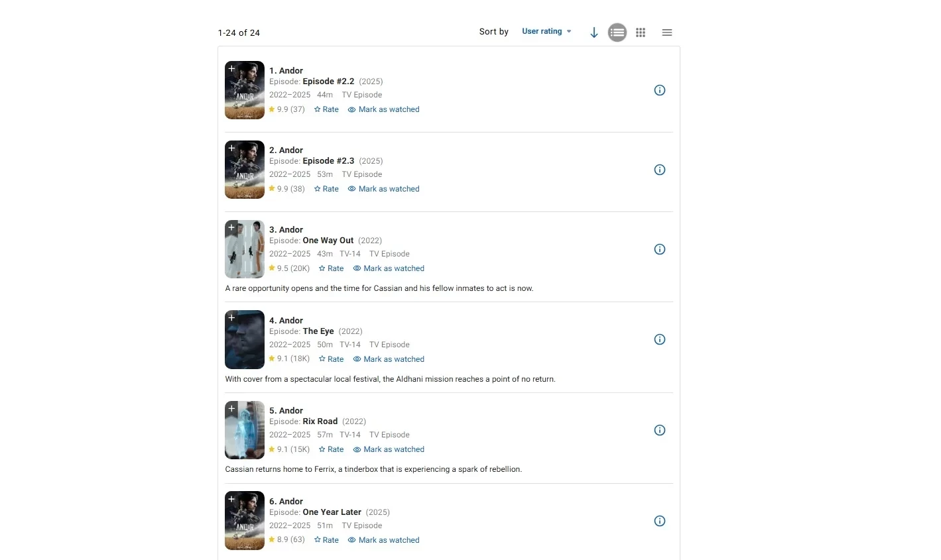Rate The Eye episode
Screen dimensions: 941x560
coord(331,359)
